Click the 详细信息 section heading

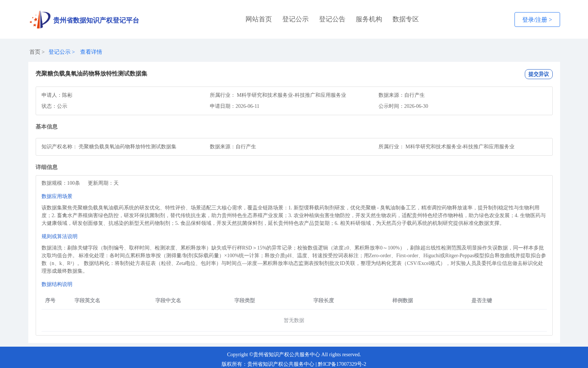[x=47, y=167]
